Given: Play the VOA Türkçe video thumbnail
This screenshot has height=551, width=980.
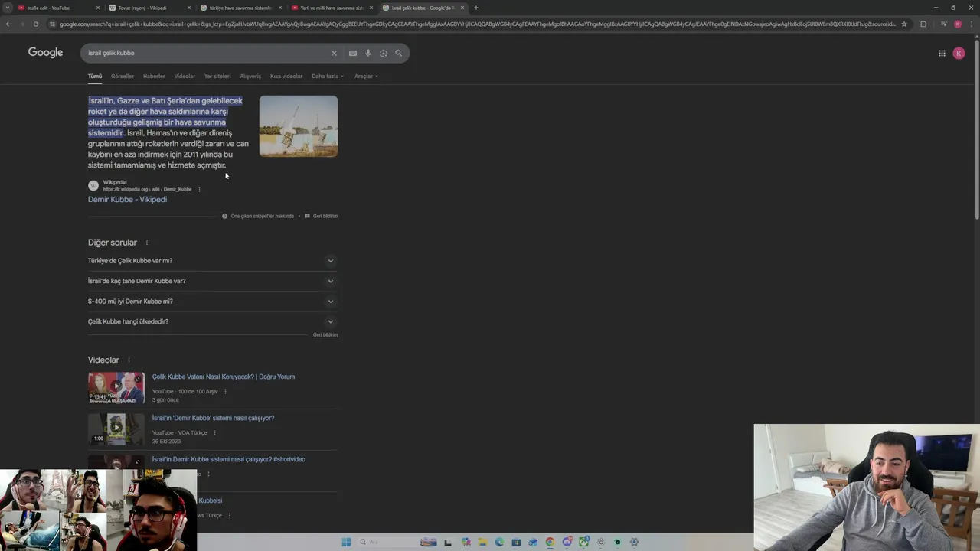Looking at the screenshot, I should [x=116, y=429].
